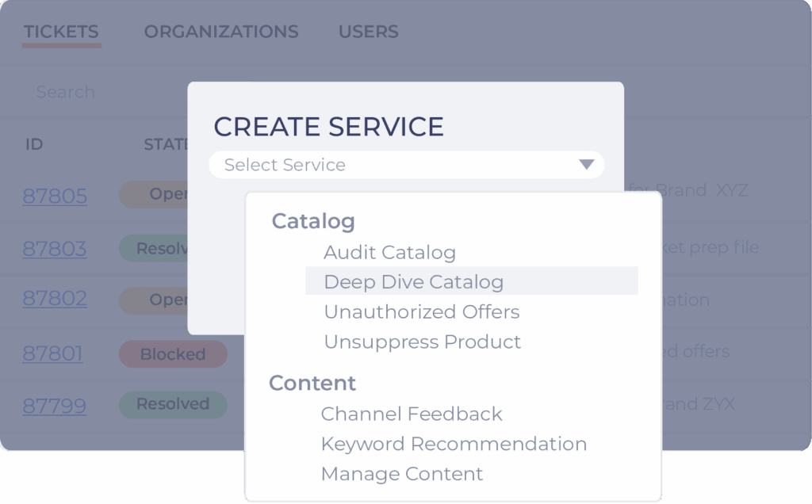Click the Catalog group header
812x504 pixels.
coord(313,221)
